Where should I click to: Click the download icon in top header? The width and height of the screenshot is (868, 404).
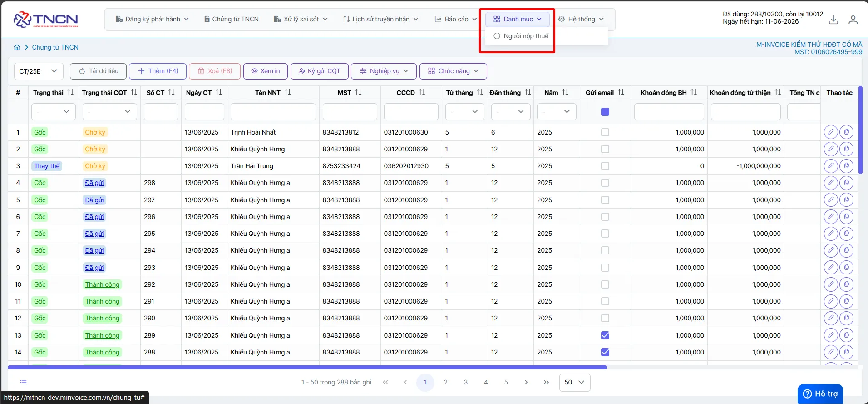[833, 20]
